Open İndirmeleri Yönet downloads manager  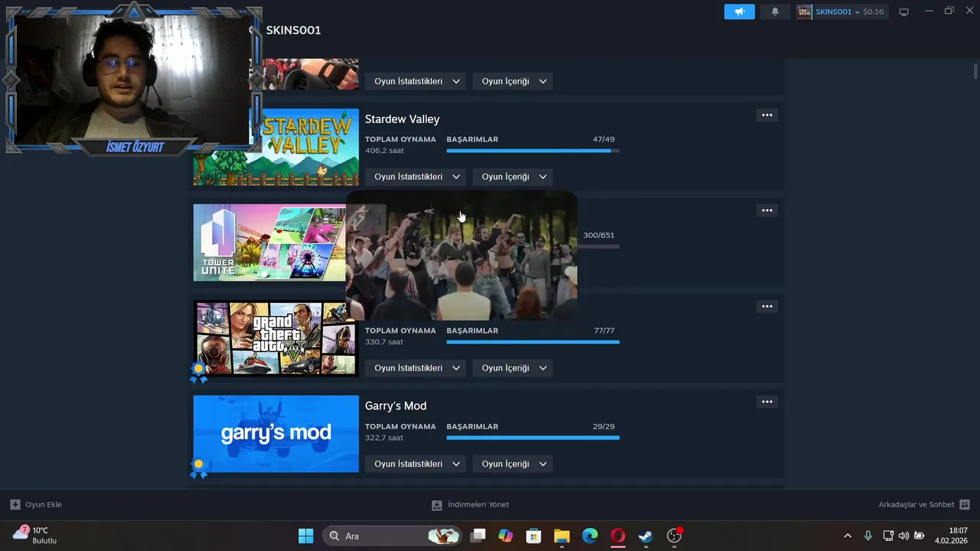tap(479, 504)
